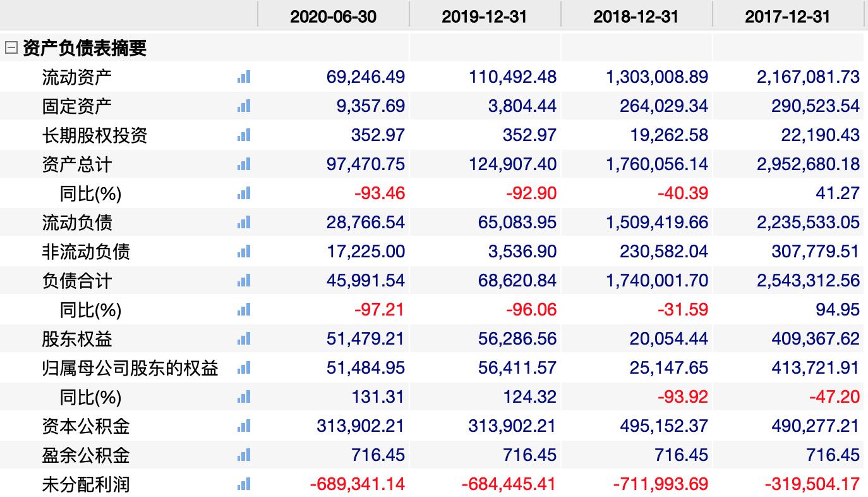Click the value 22,190.43 cell
This screenshot has width=868, height=497.
click(x=821, y=135)
